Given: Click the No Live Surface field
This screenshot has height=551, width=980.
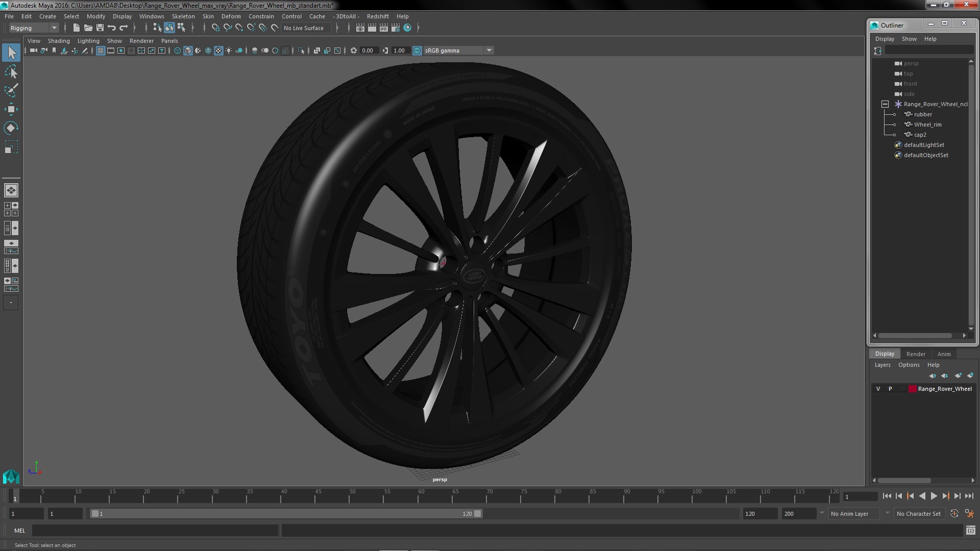Looking at the screenshot, I should pyautogui.click(x=305, y=28).
